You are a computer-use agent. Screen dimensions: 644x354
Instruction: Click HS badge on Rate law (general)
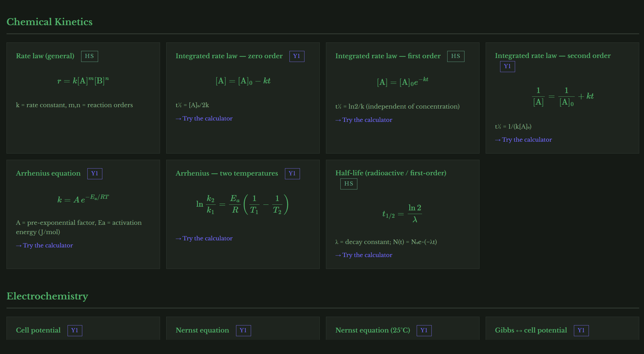[90, 56]
